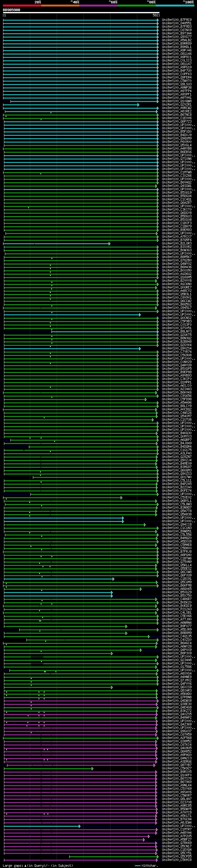Click the UniRef100_O48551 label

(x=176, y=23)
